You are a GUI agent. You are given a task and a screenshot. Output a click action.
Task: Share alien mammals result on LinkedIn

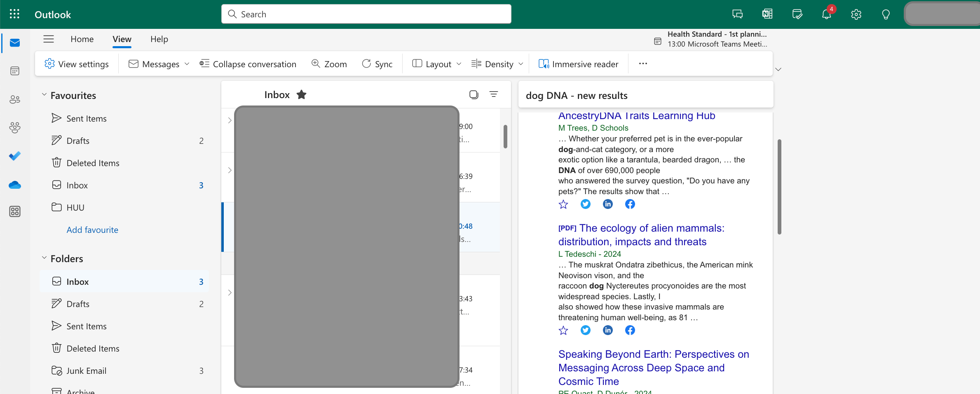[607, 330]
